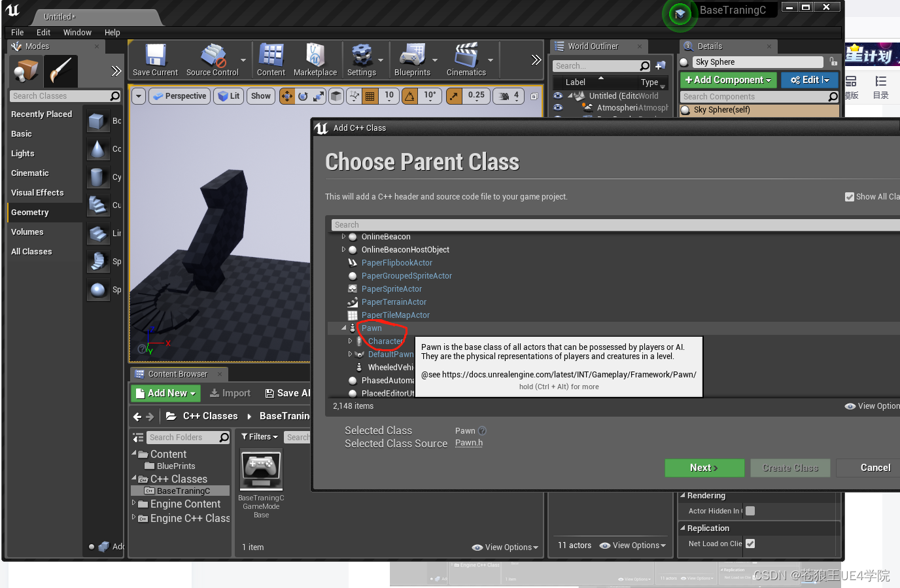This screenshot has width=900, height=588.
Task: Focus the Search Classes field in Modes
Action: [65, 96]
